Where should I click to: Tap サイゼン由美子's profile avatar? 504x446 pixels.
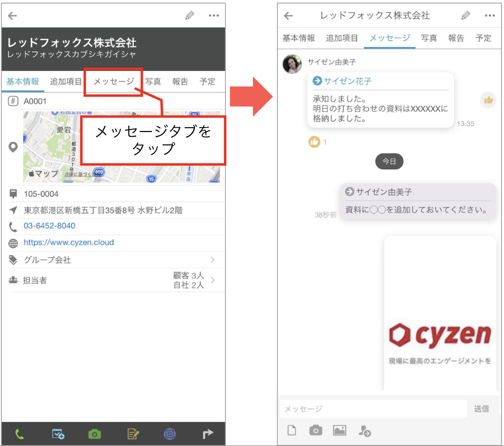[x=292, y=64]
